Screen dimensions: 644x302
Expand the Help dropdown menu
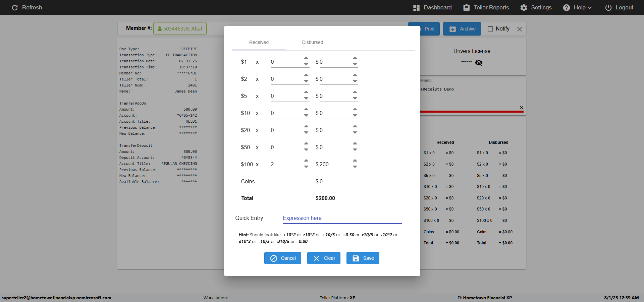[577, 7]
